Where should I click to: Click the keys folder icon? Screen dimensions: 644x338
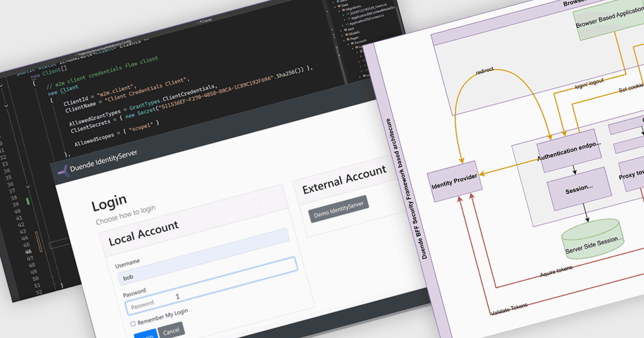346,30
